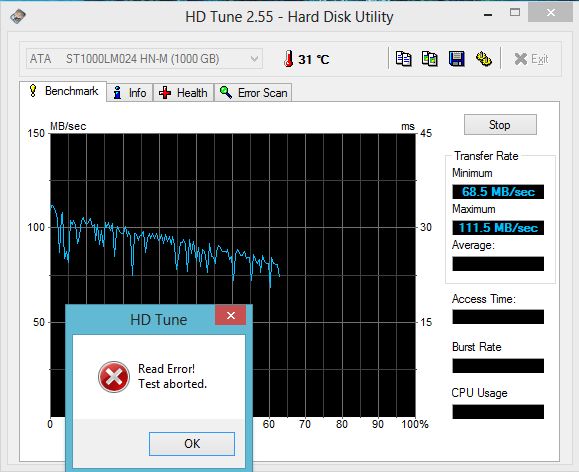
Task: Click OK in the Read Error dialog
Action: point(192,444)
